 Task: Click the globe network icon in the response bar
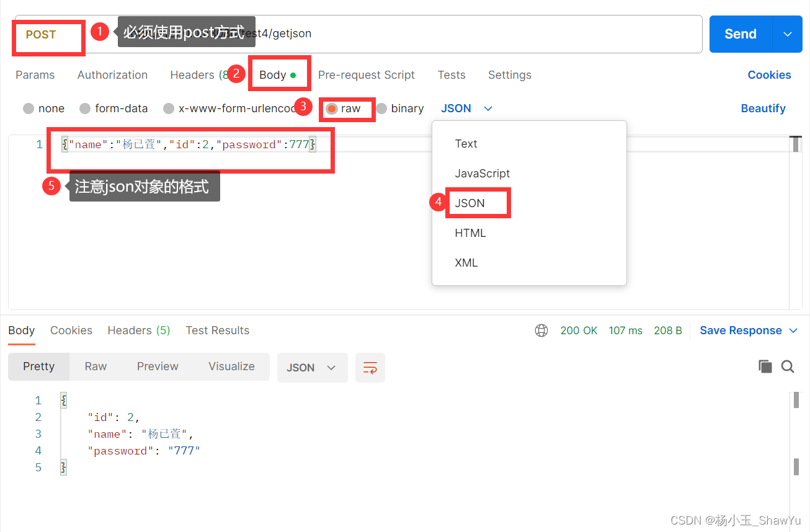pos(541,330)
